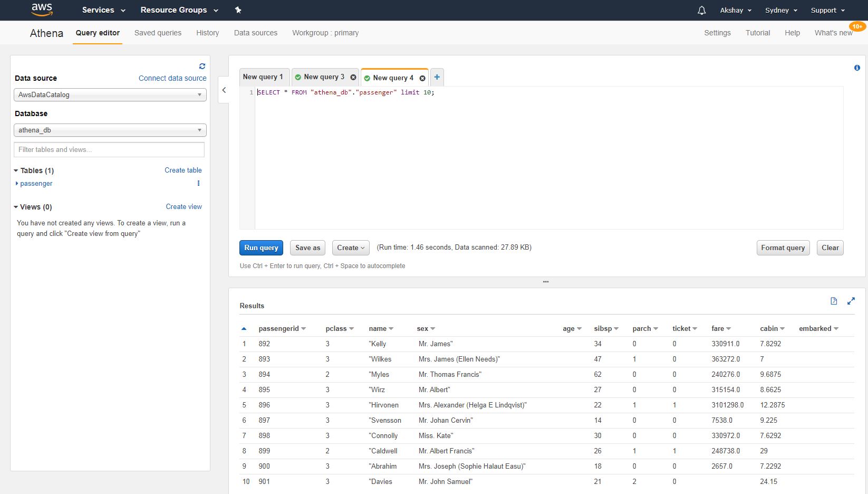Screen dimensions: 868x494
Task: Select the New query 1 tab
Action: 264,77
